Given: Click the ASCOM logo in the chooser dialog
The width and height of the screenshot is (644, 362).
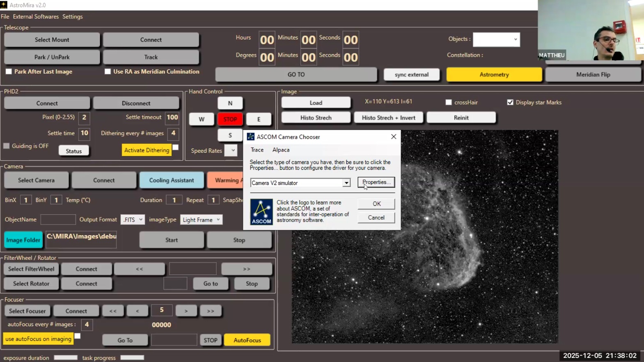Looking at the screenshot, I should pyautogui.click(x=261, y=212).
